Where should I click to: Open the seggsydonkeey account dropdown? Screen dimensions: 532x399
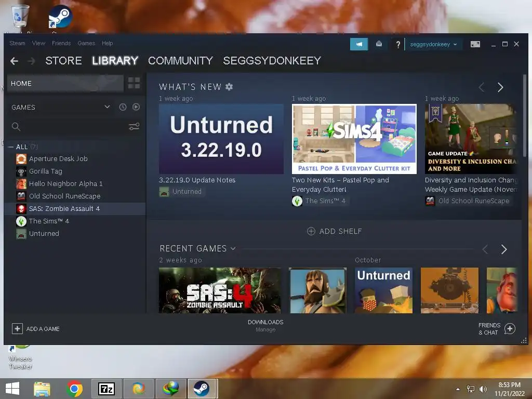[x=434, y=45]
